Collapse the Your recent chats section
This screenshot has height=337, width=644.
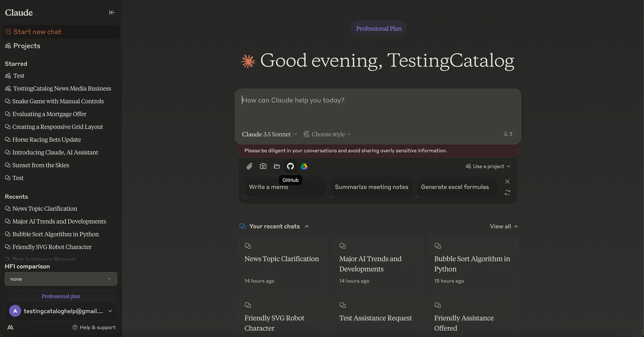coord(307,226)
